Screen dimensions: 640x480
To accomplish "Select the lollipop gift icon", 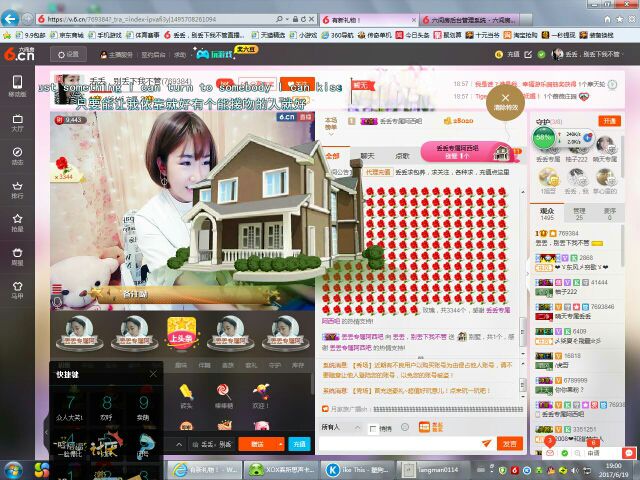I will coord(223,393).
